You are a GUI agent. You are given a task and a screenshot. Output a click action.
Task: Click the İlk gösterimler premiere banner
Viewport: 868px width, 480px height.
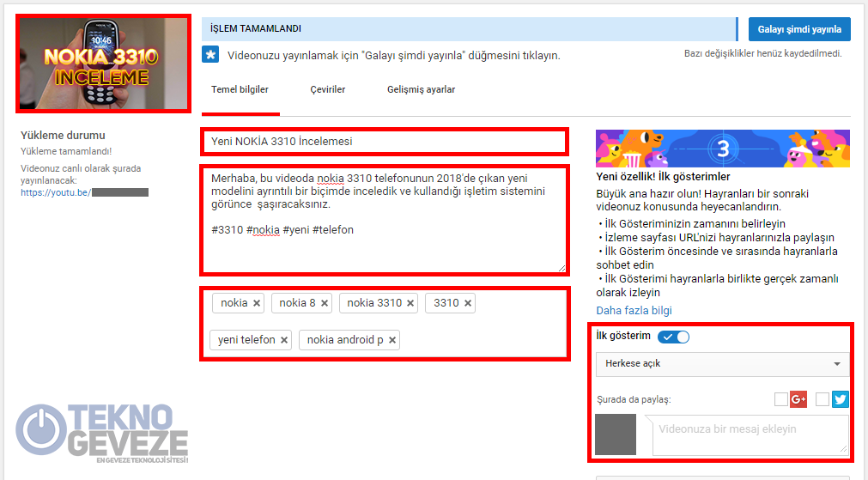tap(723, 149)
